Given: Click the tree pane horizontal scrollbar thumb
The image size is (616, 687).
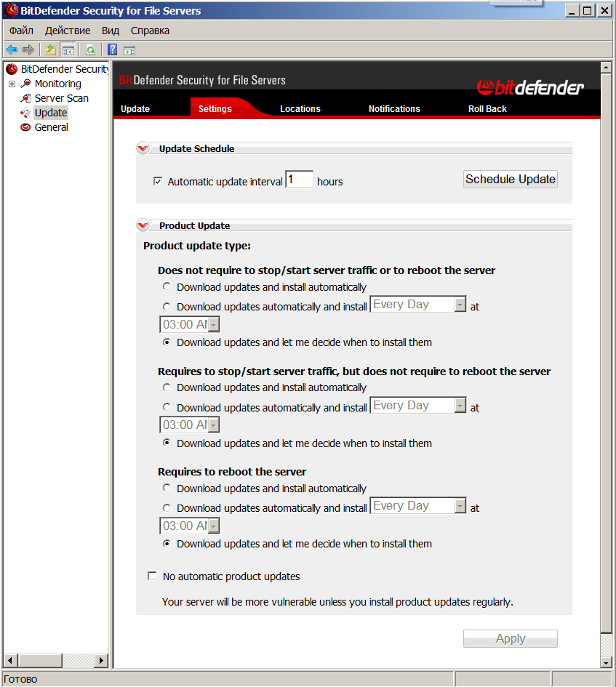Looking at the screenshot, I should click(x=40, y=660).
